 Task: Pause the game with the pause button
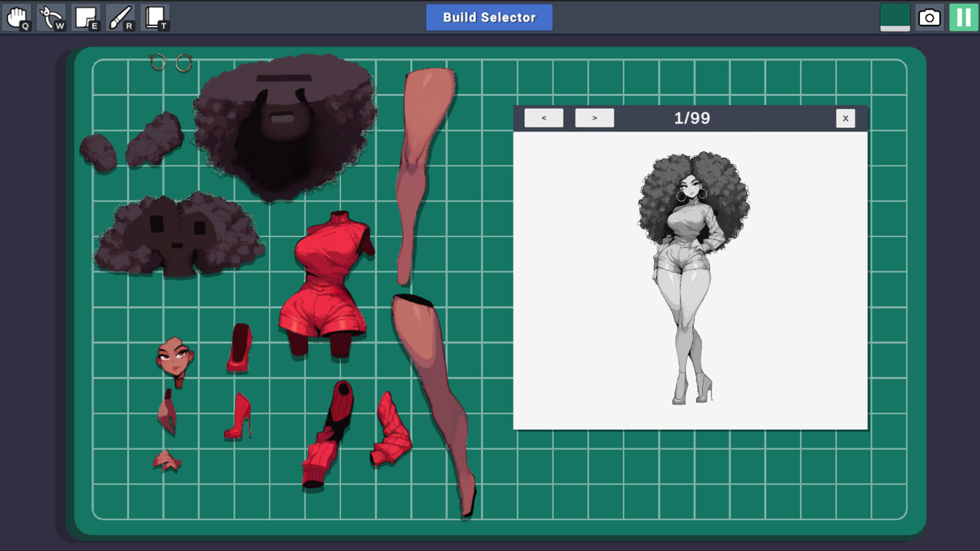coord(963,17)
